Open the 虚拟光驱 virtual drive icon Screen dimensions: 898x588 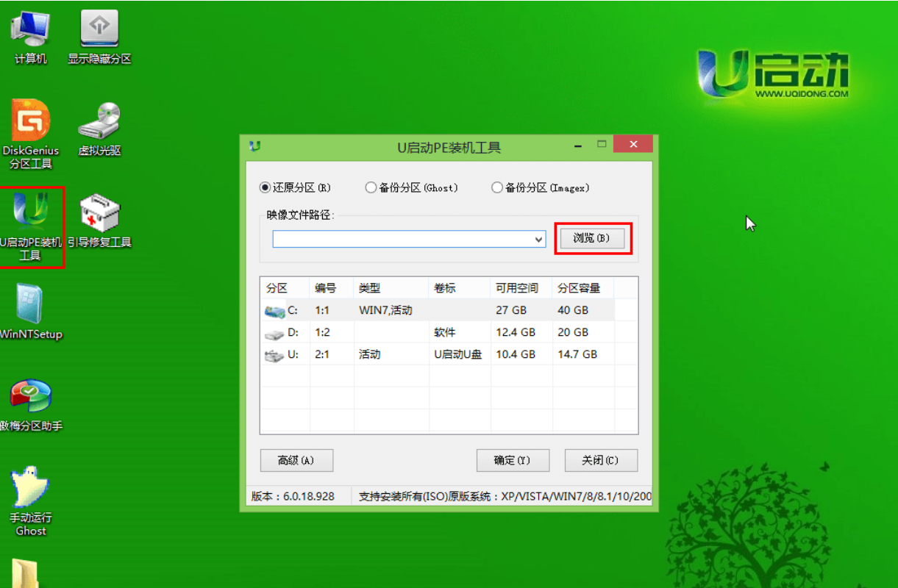coord(99,123)
